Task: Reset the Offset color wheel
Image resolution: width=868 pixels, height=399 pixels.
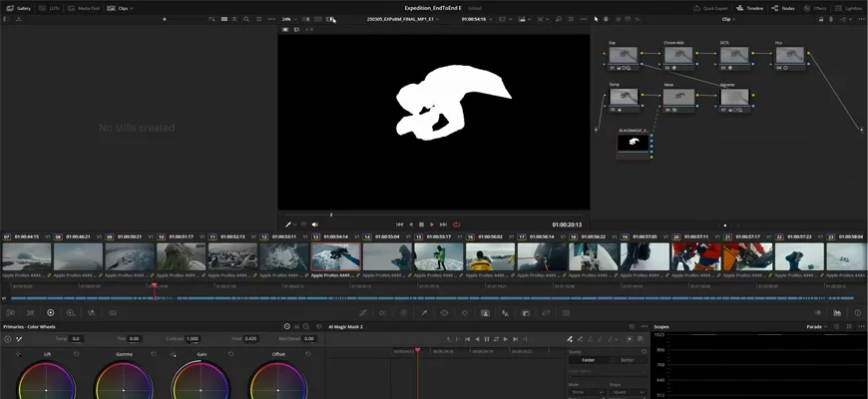Action: point(307,354)
